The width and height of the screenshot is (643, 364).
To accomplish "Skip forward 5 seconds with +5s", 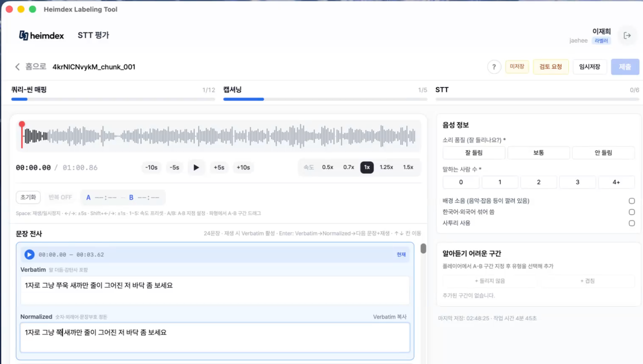I will point(219,167).
